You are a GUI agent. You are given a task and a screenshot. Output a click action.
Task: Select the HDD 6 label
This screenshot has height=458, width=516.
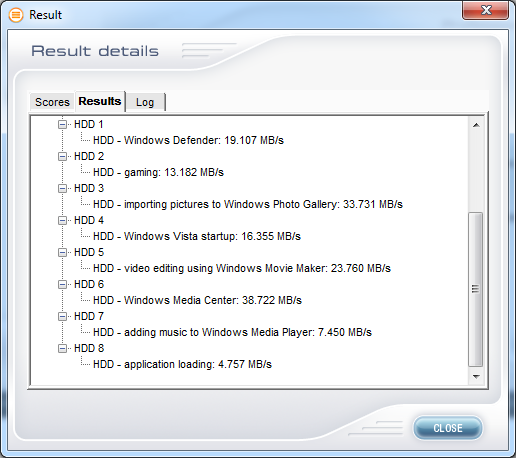[89, 284]
